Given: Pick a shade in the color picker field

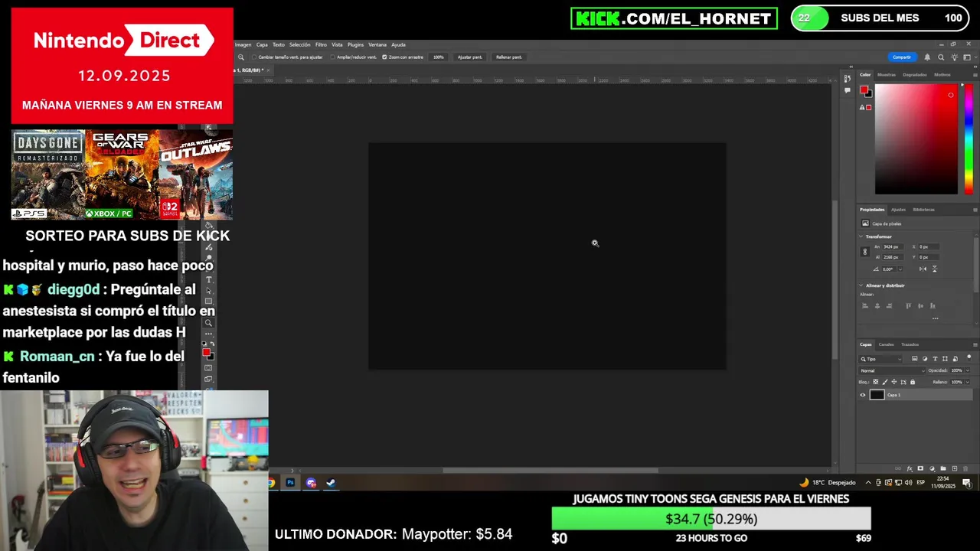Looking at the screenshot, I should tap(916, 139).
